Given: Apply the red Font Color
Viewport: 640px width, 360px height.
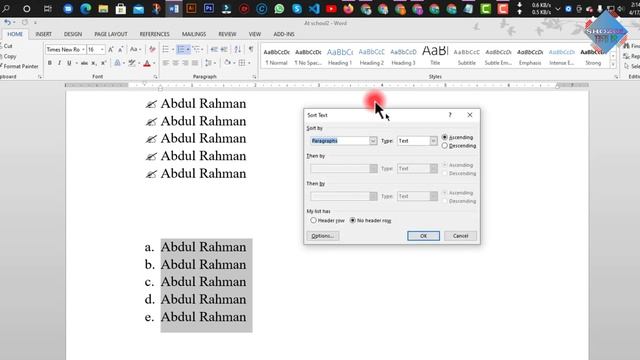Looking at the screenshot, I should pos(147,63).
